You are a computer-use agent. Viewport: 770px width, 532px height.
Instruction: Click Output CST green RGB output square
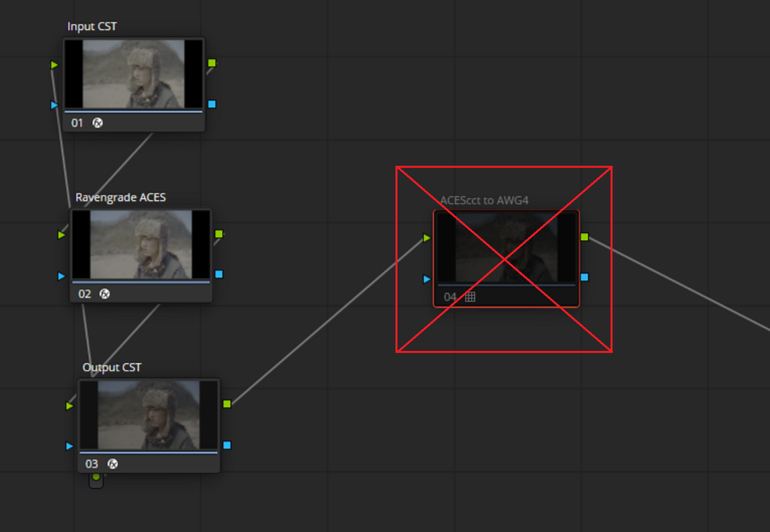click(227, 404)
